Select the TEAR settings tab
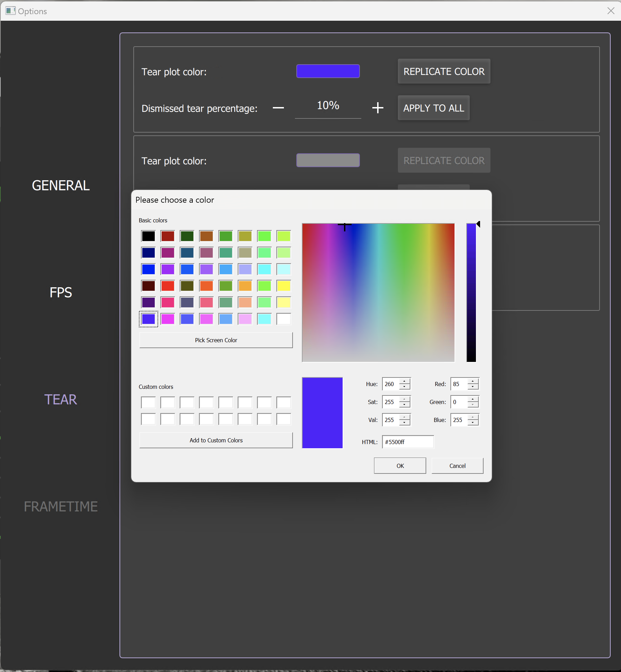The image size is (621, 672). coord(60,400)
